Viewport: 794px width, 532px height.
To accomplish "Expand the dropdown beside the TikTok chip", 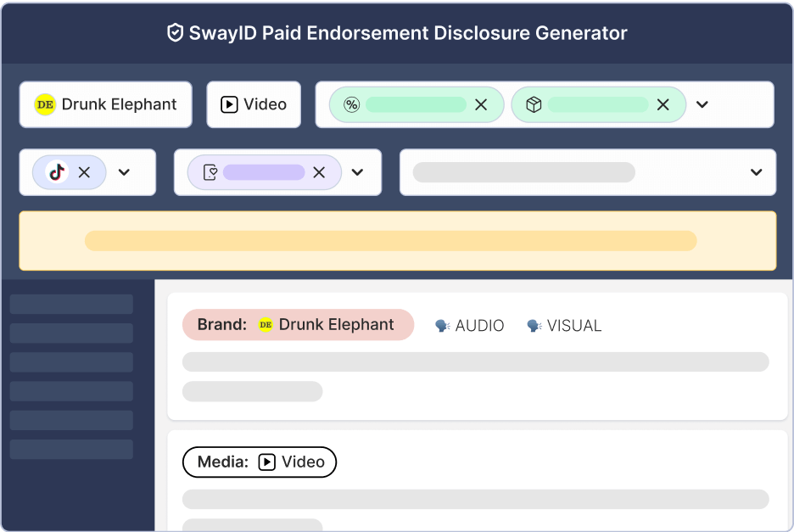I will click(124, 172).
